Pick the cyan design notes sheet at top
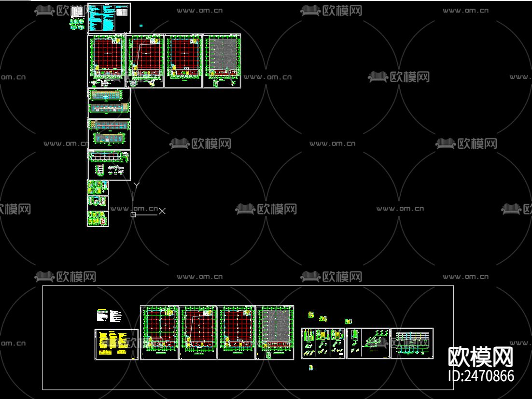Viewport: 532px width, 399px height. coord(109,18)
